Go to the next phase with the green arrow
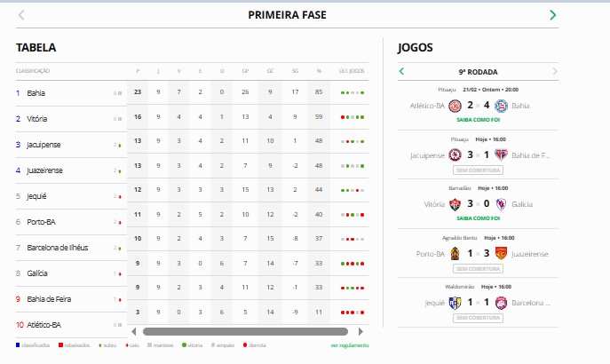The image size is (610, 364). click(553, 15)
